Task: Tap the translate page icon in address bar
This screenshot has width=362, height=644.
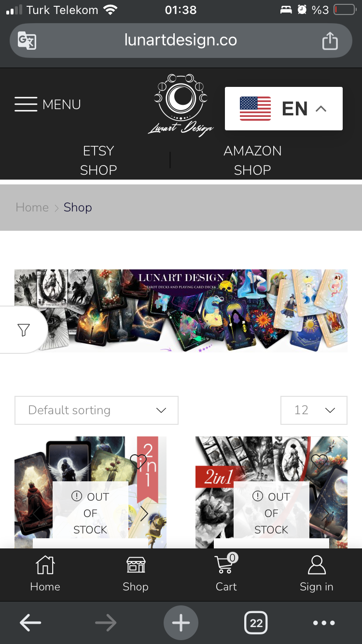Action: tap(27, 40)
